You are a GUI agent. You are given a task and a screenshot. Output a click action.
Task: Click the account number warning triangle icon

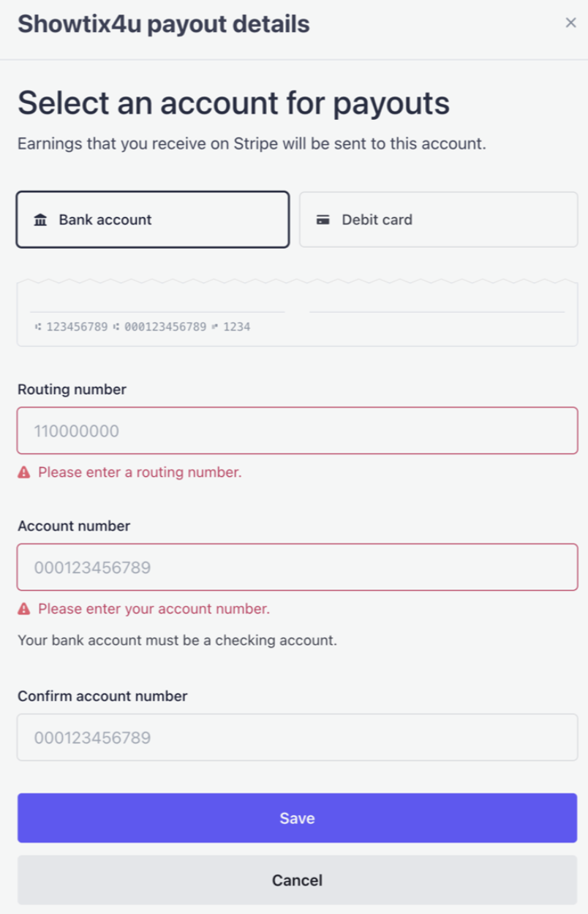pos(24,608)
